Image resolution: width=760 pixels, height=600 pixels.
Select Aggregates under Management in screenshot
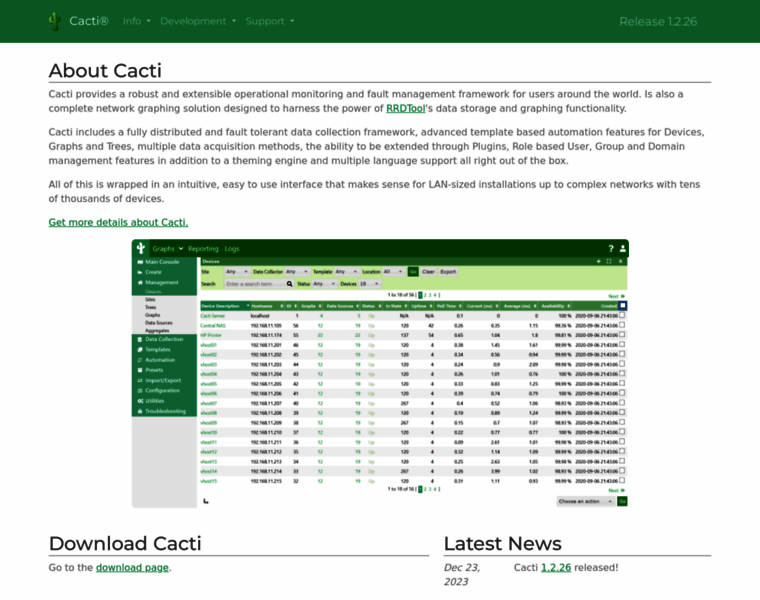pyautogui.click(x=157, y=331)
